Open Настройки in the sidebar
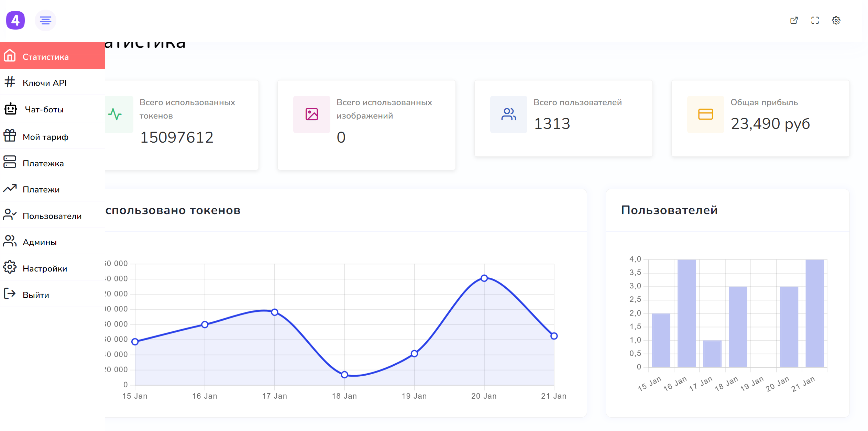The width and height of the screenshot is (868, 431). click(x=45, y=268)
